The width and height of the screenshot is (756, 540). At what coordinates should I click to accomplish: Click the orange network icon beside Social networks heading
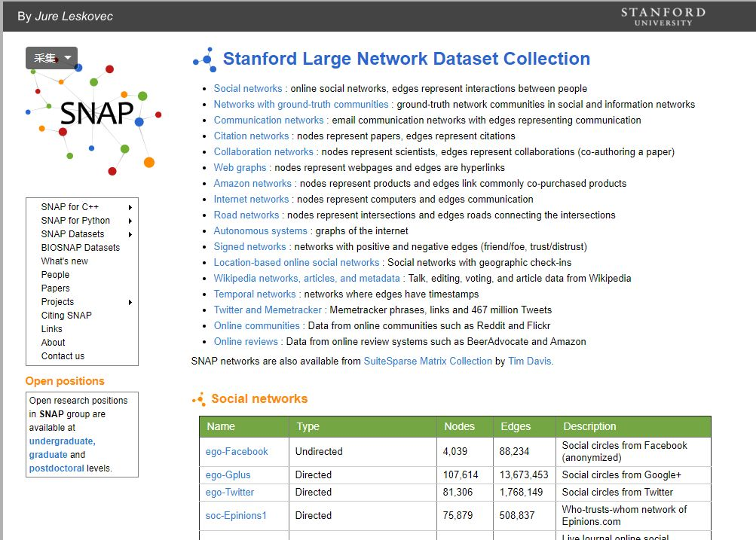199,399
